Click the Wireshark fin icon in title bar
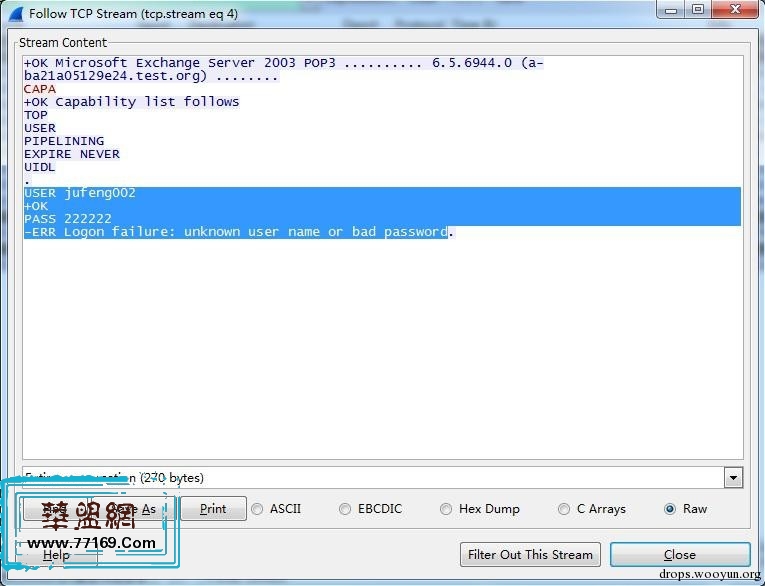 [15, 14]
